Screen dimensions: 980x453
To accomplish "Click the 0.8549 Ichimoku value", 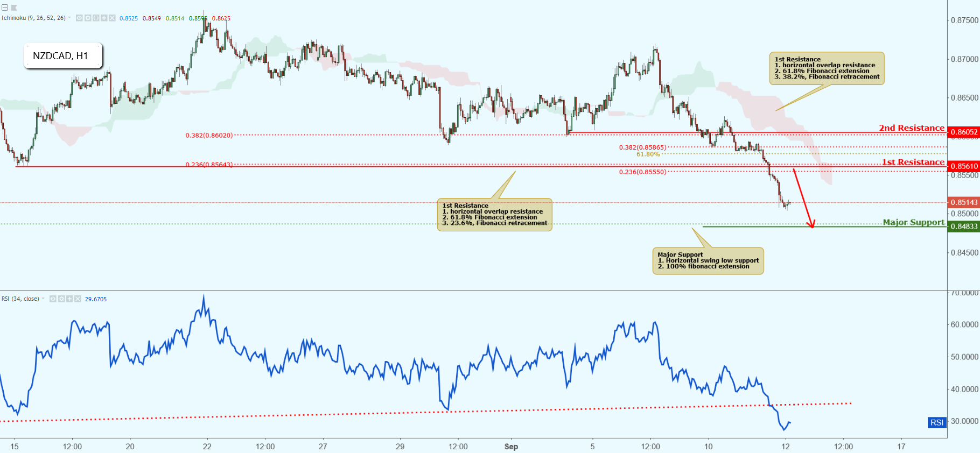I will (152, 18).
